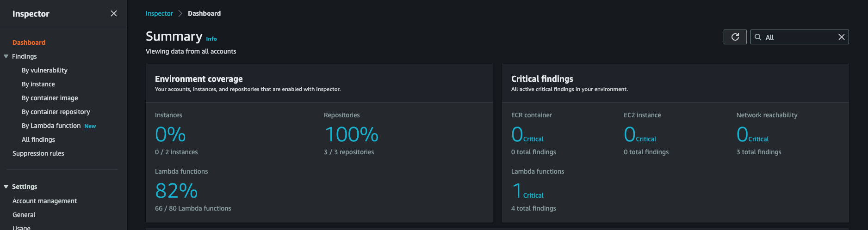
Task: Click the search magnifier icon
Action: point(758,37)
